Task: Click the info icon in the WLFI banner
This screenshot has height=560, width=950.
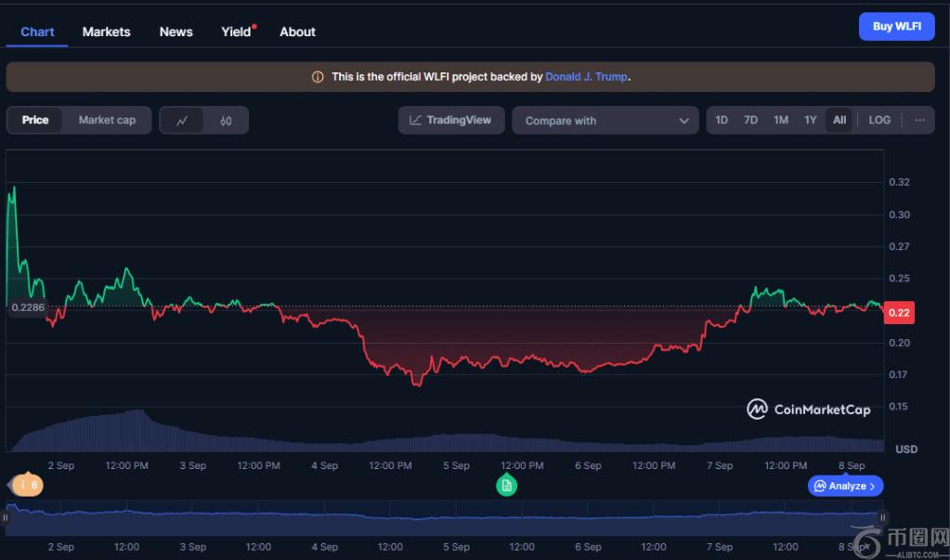Action: (x=318, y=77)
